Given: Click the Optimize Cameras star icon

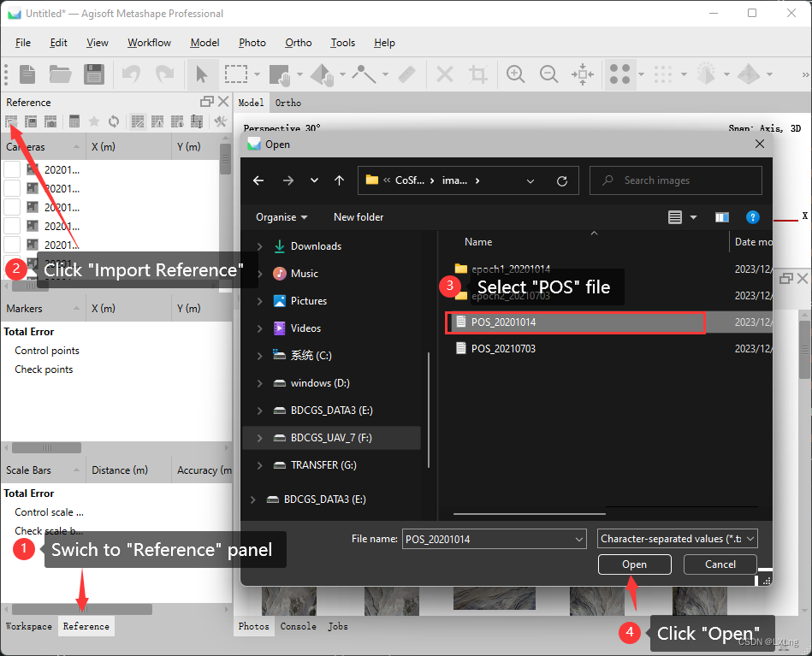Looking at the screenshot, I should click(x=94, y=121).
